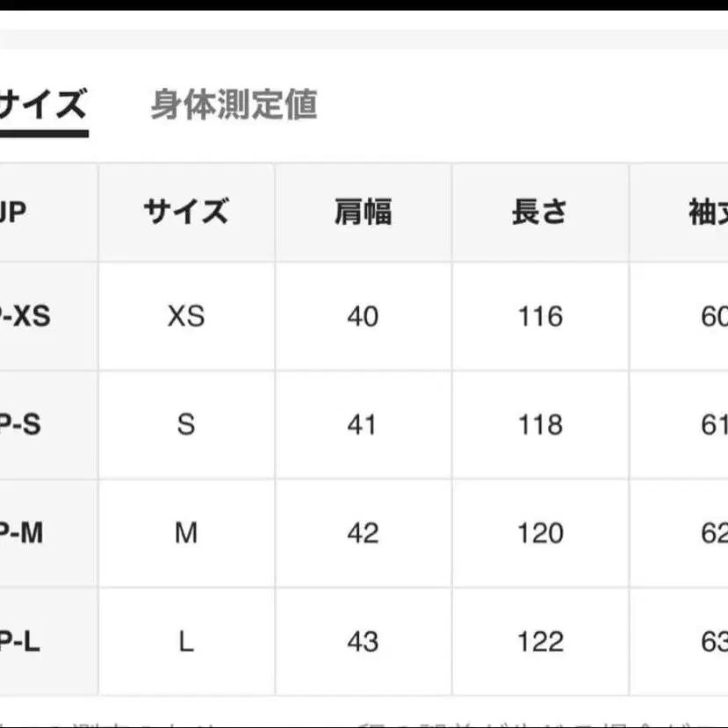This screenshot has height=728, width=728.
Task: Click the 長さ column header
Action: (539, 212)
